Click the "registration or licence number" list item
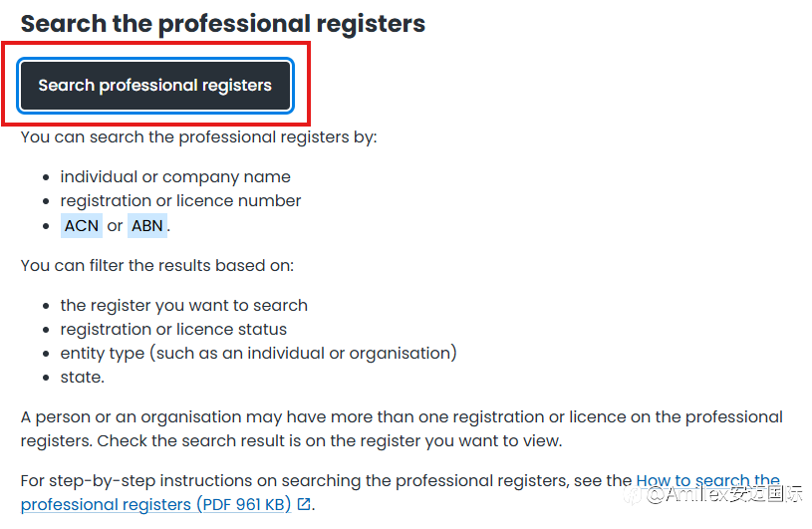Image resolution: width=812 pixels, height=529 pixels. coord(180,201)
